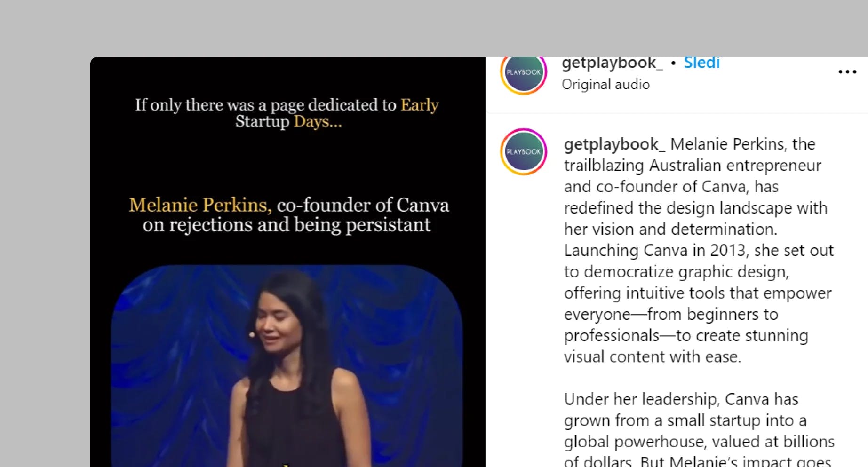
Task: Open the three-dot more options menu
Action: click(847, 72)
